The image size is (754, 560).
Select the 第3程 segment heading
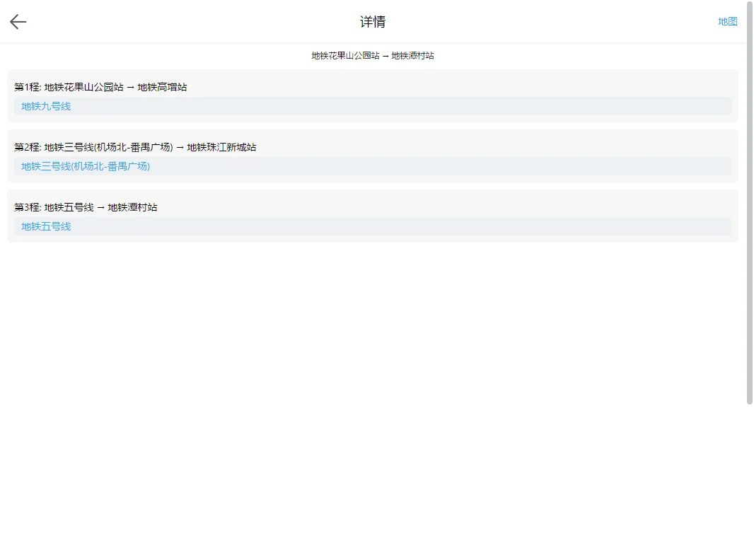coord(28,207)
